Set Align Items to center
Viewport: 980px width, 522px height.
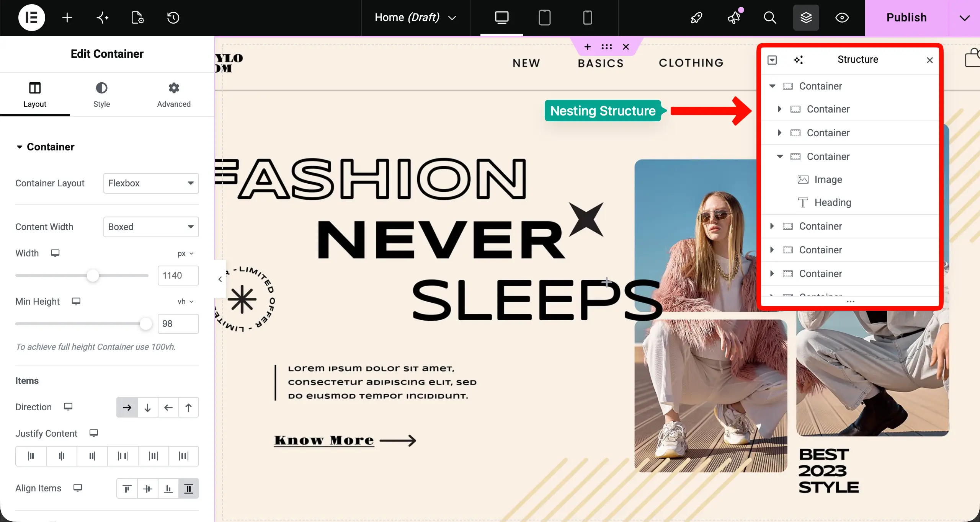pos(147,488)
